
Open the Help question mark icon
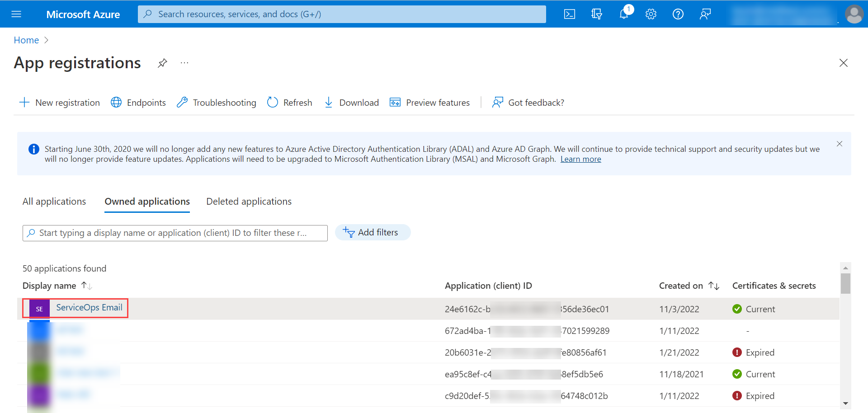click(678, 14)
